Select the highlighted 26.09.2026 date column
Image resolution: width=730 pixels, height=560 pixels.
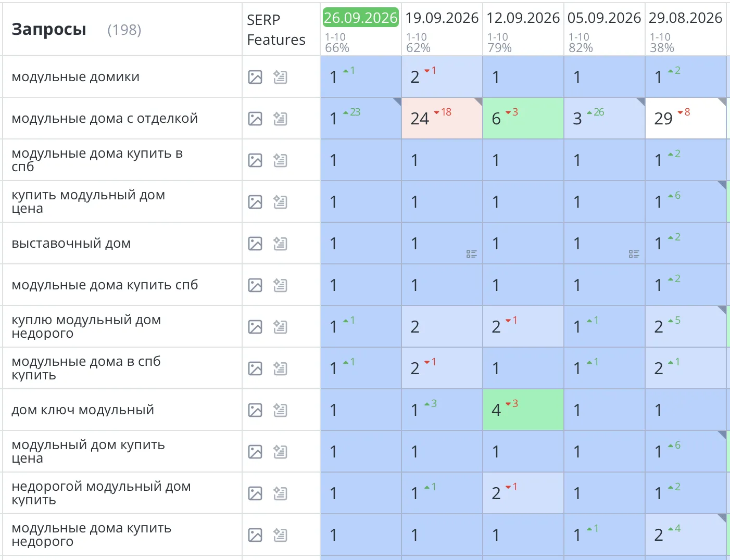pyautogui.click(x=360, y=18)
